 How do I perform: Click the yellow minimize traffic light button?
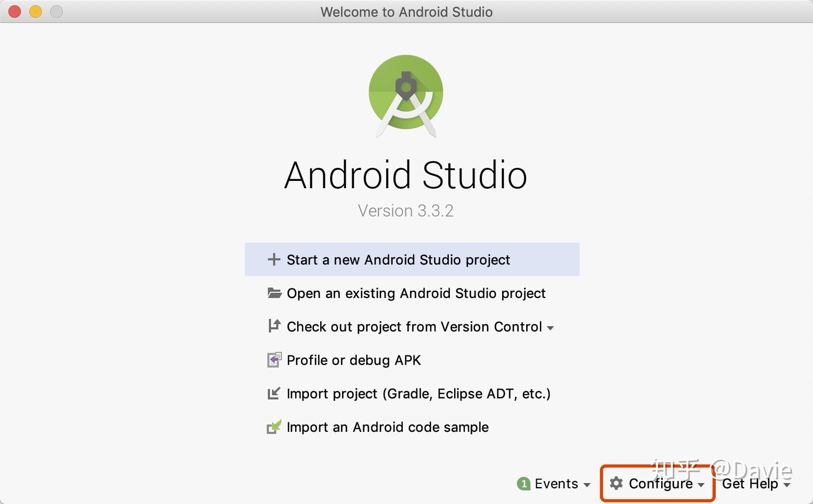coord(35,11)
